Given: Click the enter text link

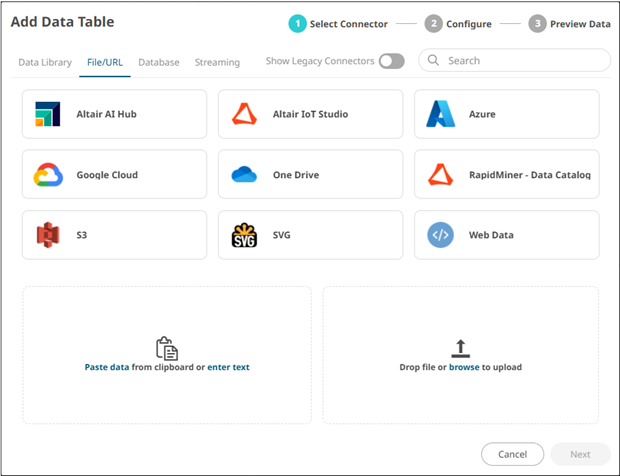Looking at the screenshot, I should pos(228,367).
